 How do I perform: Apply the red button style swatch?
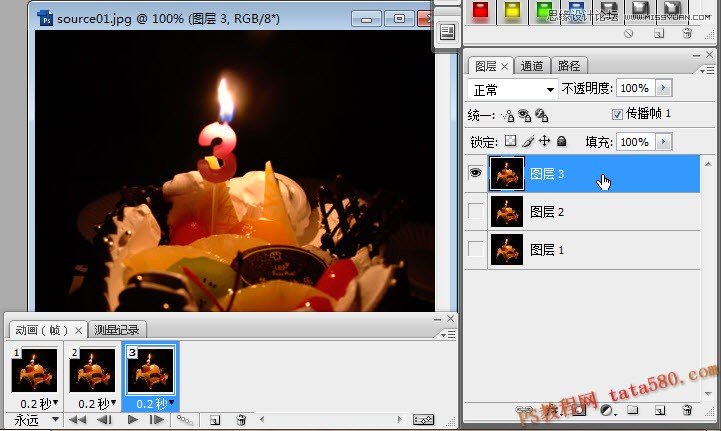coord(480,10)
